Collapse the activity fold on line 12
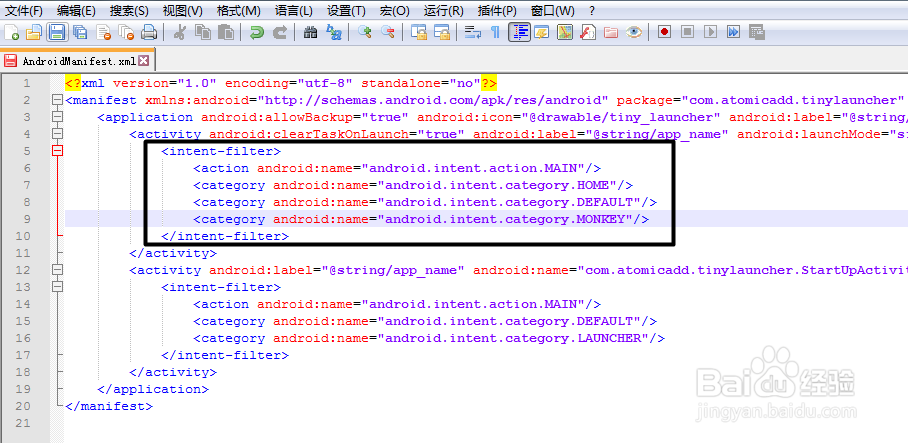Image resolution: width=908 pixels, height=443 pixels. (57, 270)
